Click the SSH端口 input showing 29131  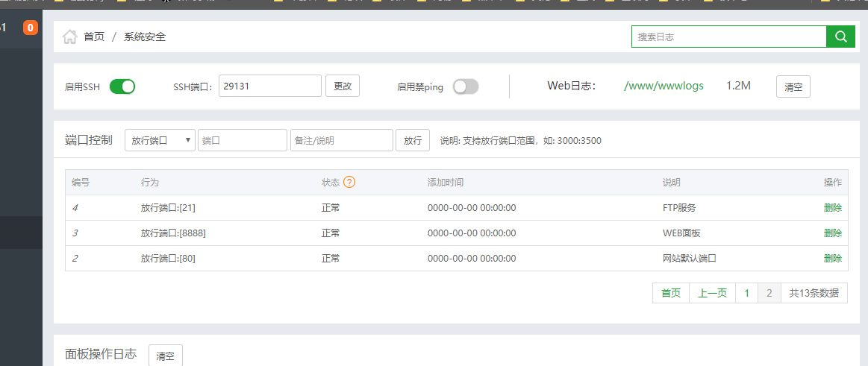coord(270,86)
